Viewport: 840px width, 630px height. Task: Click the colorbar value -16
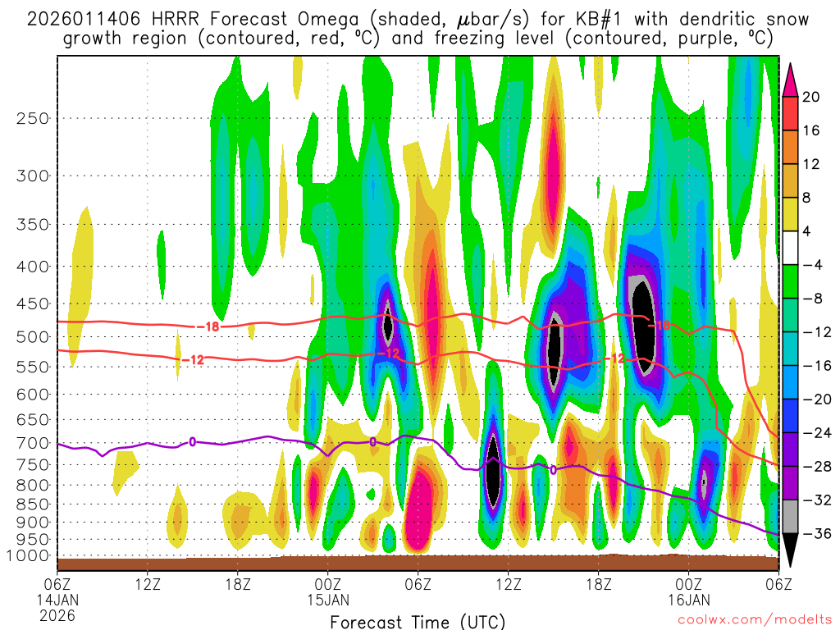pos(816,365)
